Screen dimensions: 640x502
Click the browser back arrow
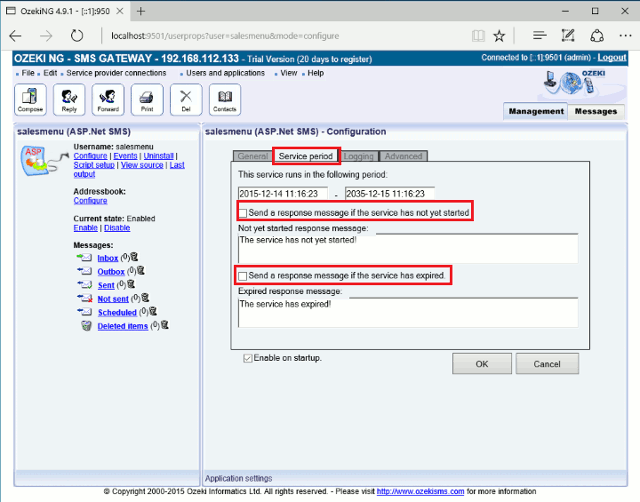pos(16,36)
